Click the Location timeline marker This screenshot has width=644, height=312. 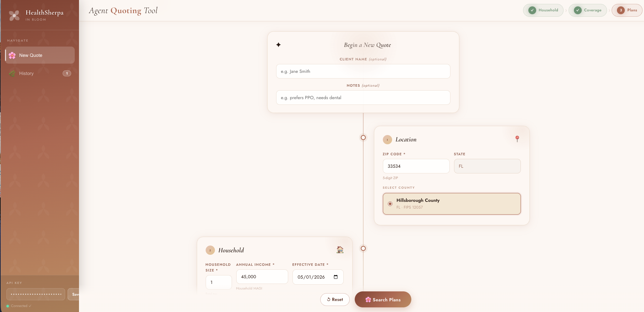363,138
